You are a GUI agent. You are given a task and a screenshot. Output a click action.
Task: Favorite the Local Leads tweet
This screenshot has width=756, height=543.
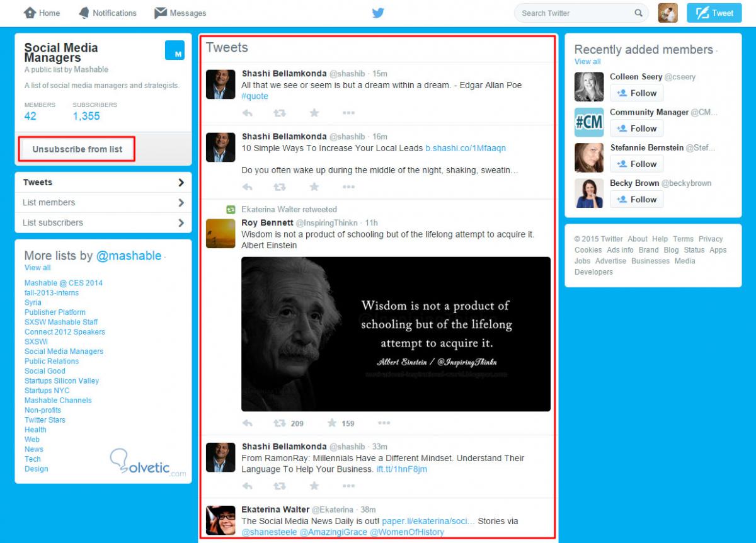pos(314,187)
